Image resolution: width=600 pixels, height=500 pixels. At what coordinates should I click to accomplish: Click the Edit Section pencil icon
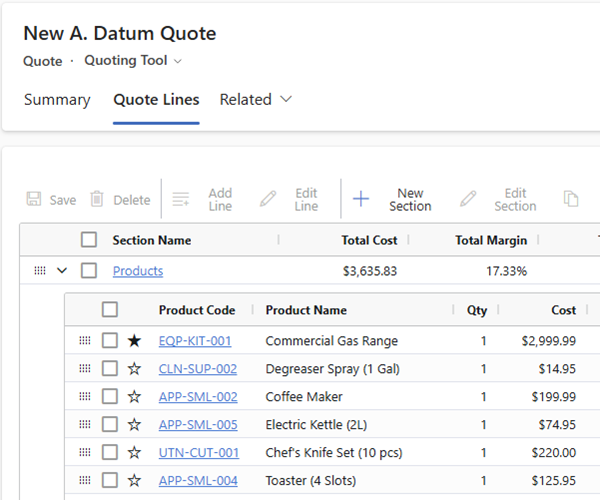(468, 199)
